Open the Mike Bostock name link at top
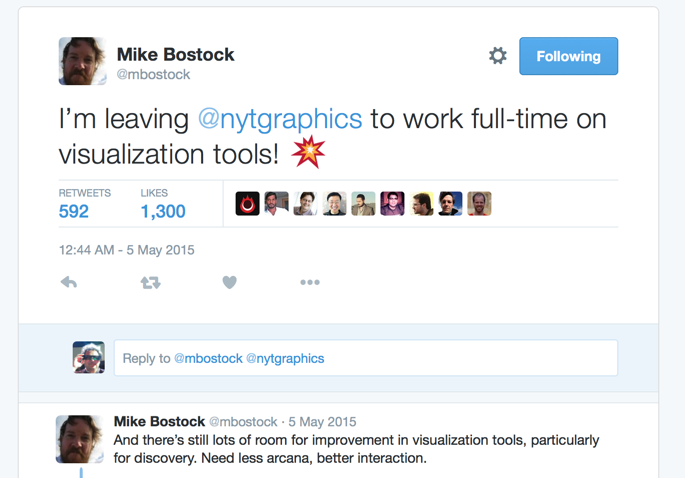This screenshot has width=685, height=478. 176,54
